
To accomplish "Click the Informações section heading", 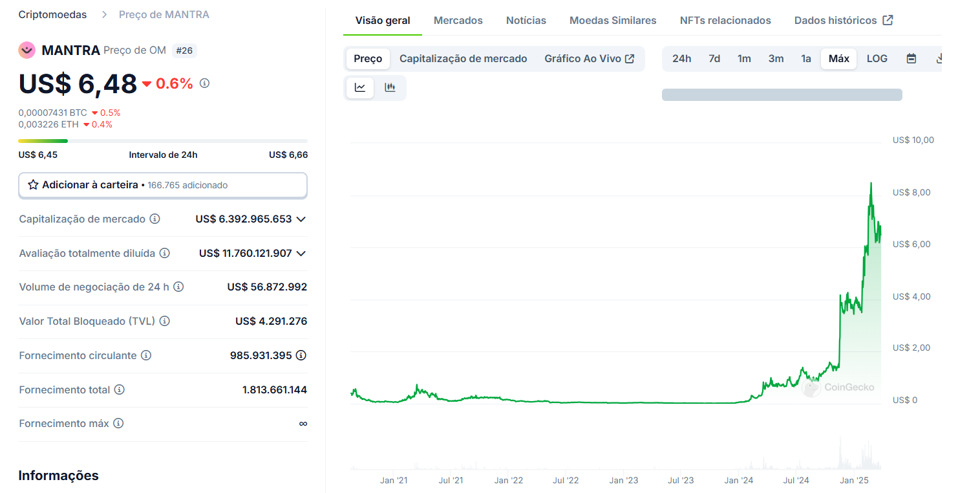I will 58,476.
